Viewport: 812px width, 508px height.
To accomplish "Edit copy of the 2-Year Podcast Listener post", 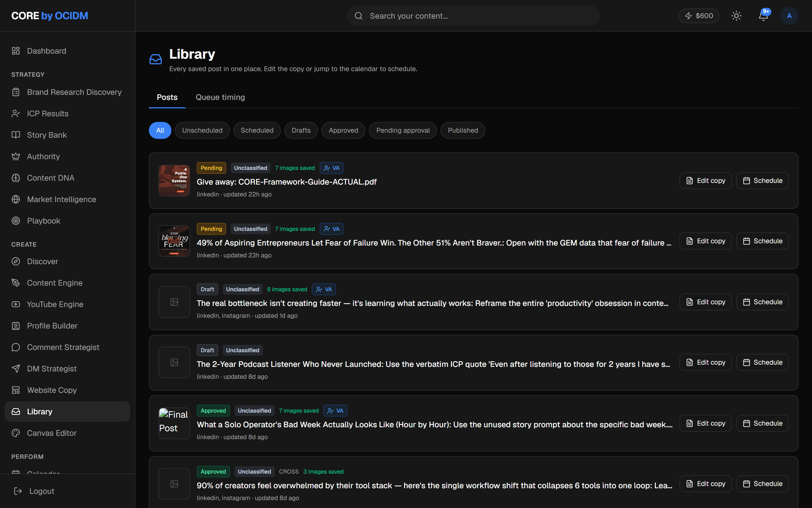I will click(x=706, y=363).
